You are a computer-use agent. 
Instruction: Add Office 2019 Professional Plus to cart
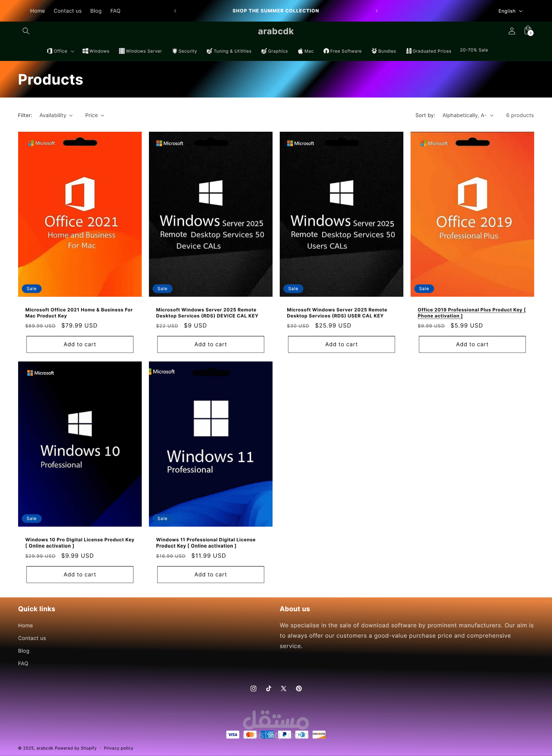472,344
